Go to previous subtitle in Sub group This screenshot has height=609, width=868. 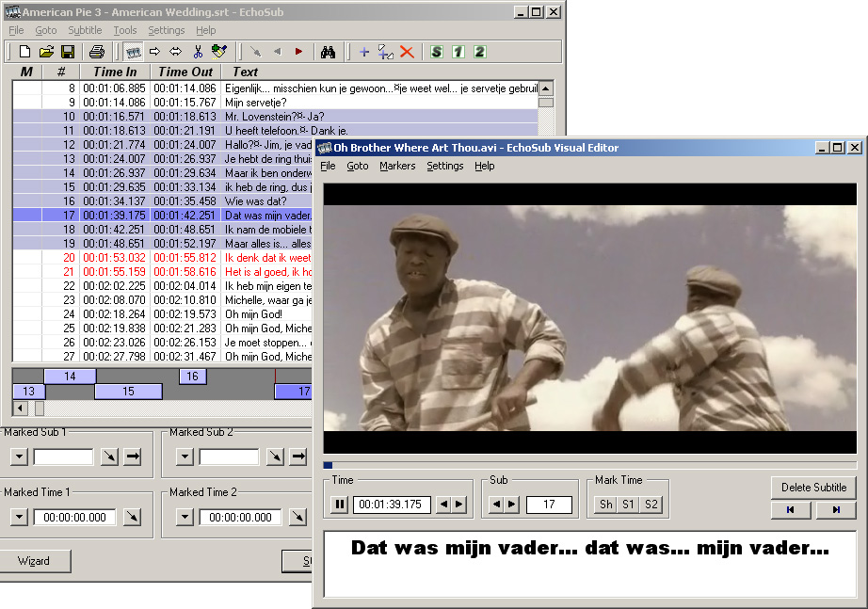[496, 505]
